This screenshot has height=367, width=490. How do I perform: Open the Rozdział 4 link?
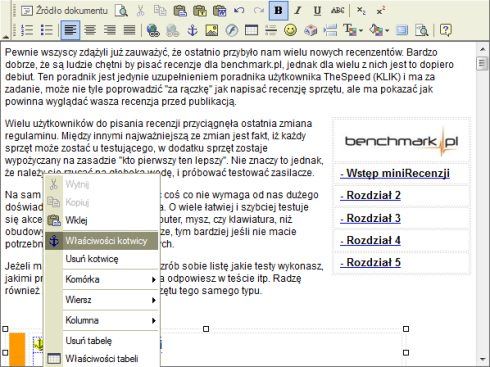370,241
